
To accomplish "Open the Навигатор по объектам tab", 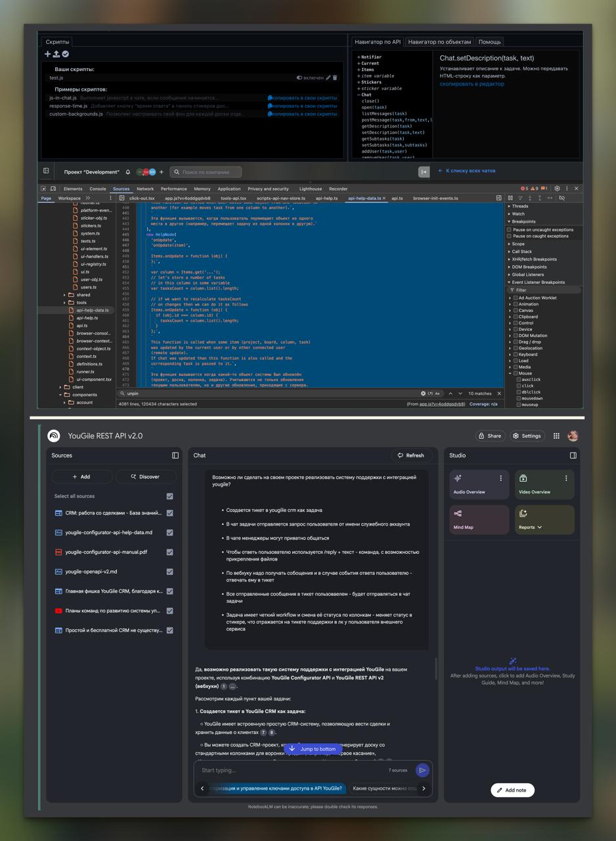I will (x=439, y=41).
